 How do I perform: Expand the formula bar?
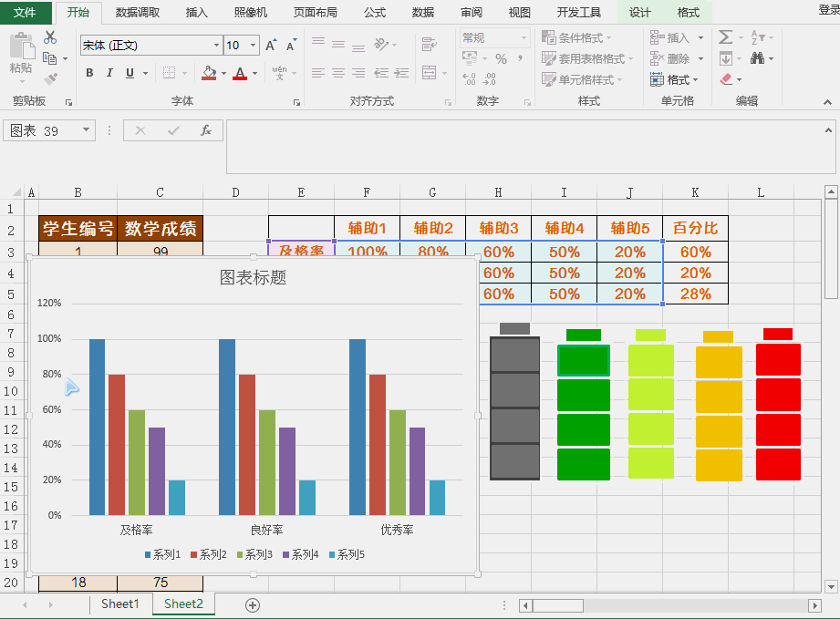point(828,130)
